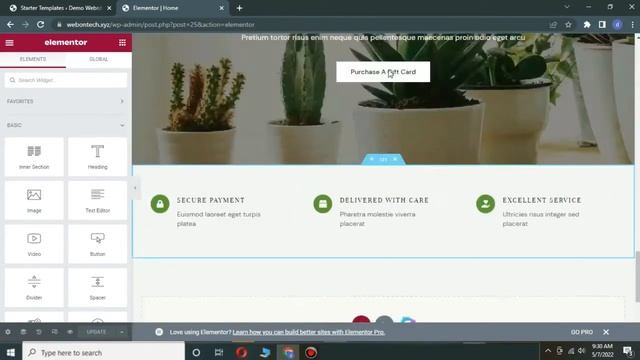
Task: Click the Purchase A Gift Card button
Action: [x=383, y=72]
